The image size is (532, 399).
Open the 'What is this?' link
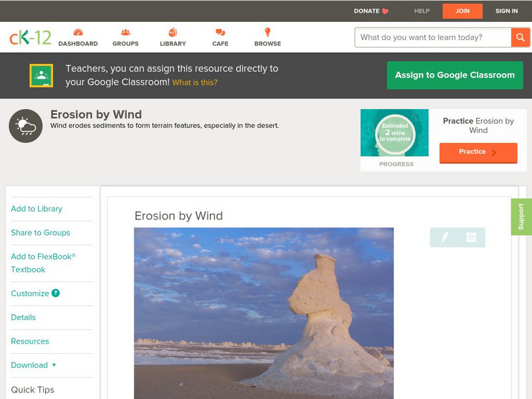[195, 82]
